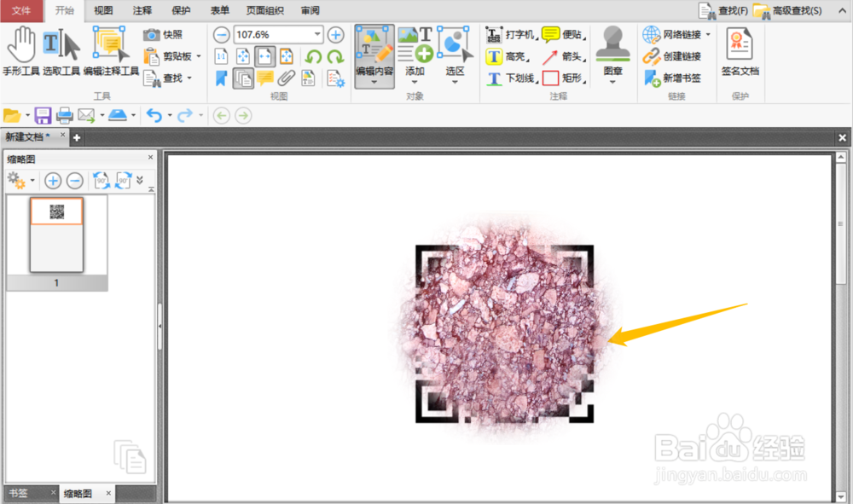The height and width of the screenshot is (504, 853).
Task: Go to next view green arrow
Action: click(x=243, y=116)
